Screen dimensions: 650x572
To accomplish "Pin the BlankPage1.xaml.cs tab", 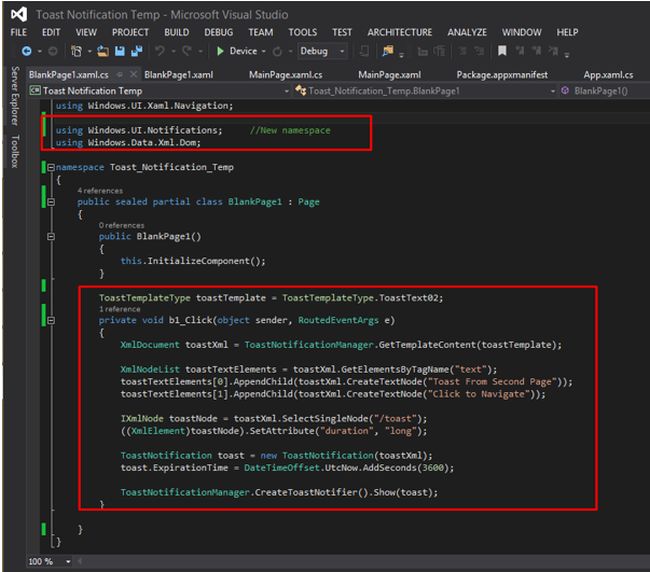I will [x=120, y=75].
